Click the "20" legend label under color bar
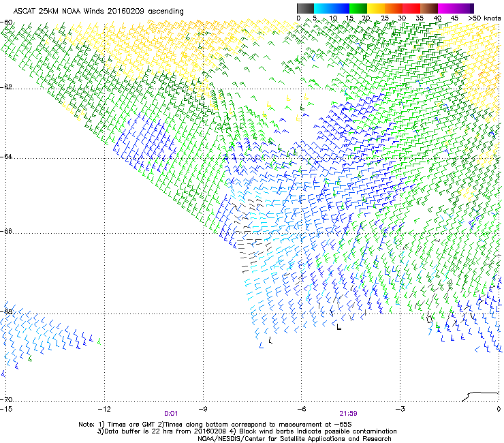This screenshot has width=504, height=443. point(366,18)
